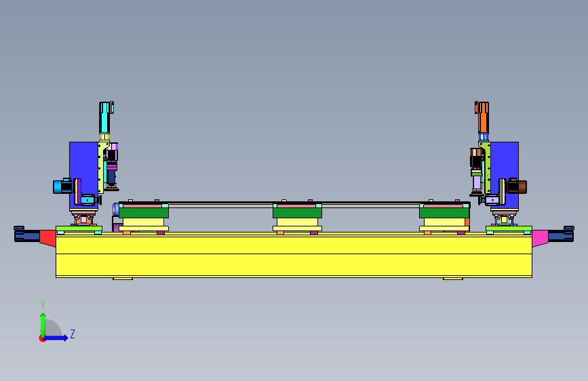Pick the orange vertical motor at top right

pyautogui.click(x=482, y=117)
